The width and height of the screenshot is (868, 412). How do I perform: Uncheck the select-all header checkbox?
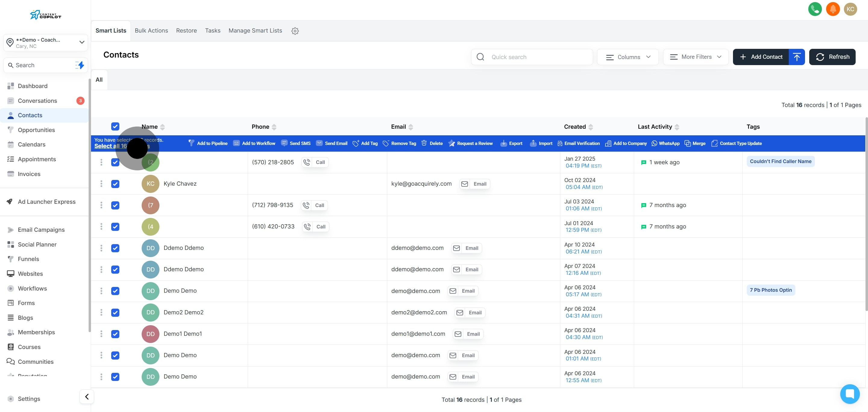115,126
